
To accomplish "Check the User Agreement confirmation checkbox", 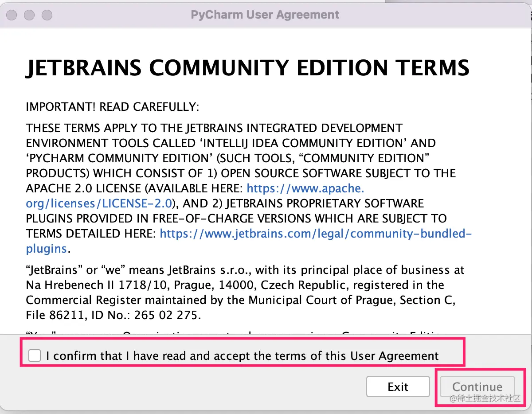I will pyautogui.click(x=35, y=355).
